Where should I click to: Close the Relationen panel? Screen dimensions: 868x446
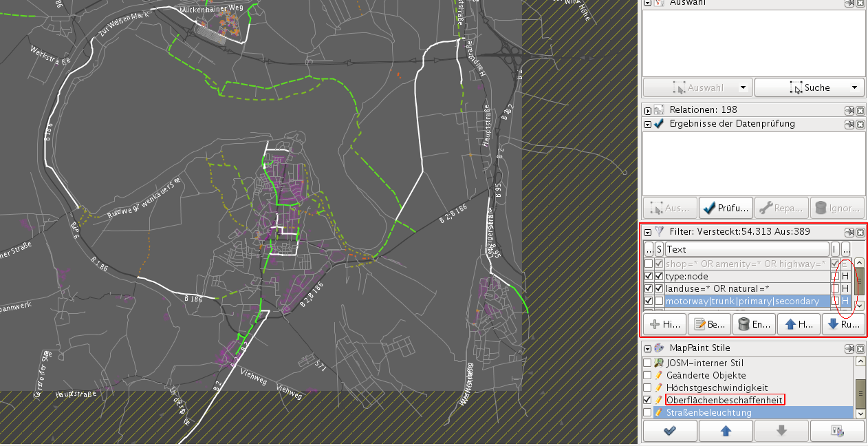tap(860, 110)
